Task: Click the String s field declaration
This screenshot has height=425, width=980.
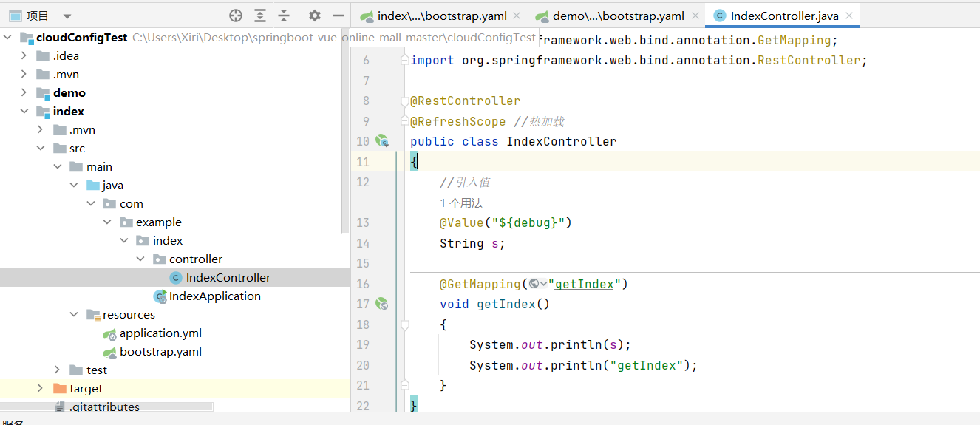Action: pyautogui.click(x=473, y=243)
